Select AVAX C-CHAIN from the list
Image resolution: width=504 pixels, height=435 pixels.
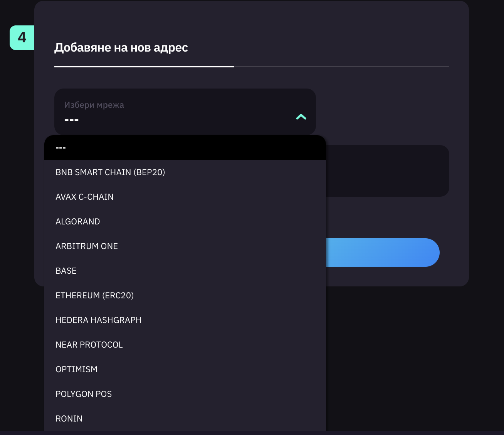pos(85,197)
